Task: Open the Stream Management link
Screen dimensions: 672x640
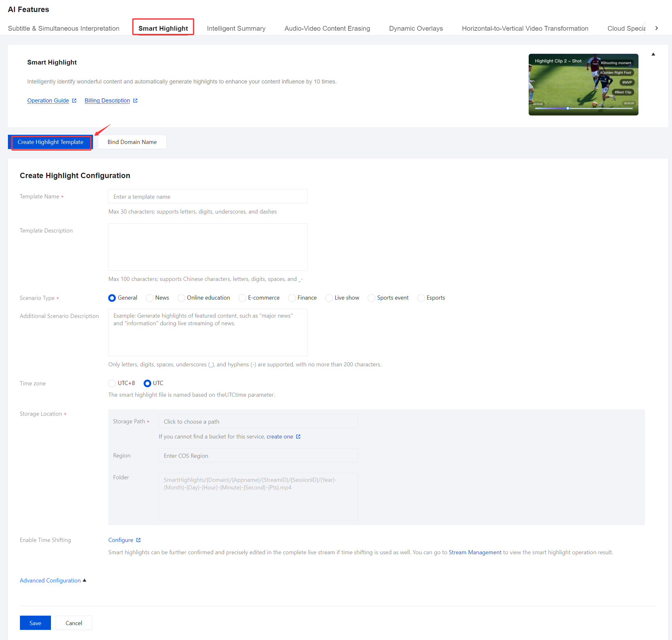Action: click(x=475, y=552)
